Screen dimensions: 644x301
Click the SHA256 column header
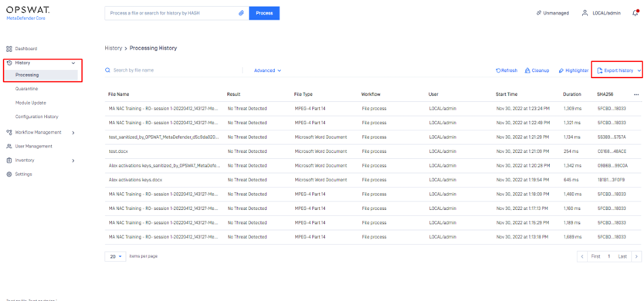605,94
